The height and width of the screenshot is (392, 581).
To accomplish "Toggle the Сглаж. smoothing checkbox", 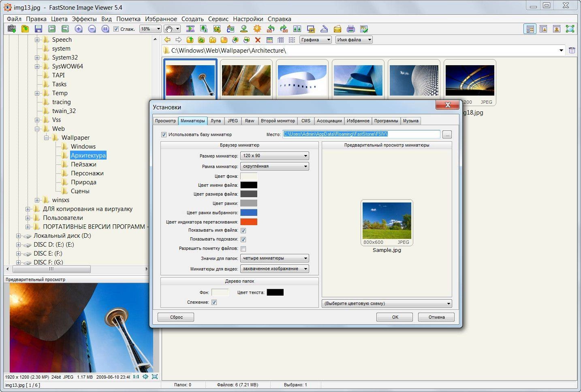I will pos(116,29).
